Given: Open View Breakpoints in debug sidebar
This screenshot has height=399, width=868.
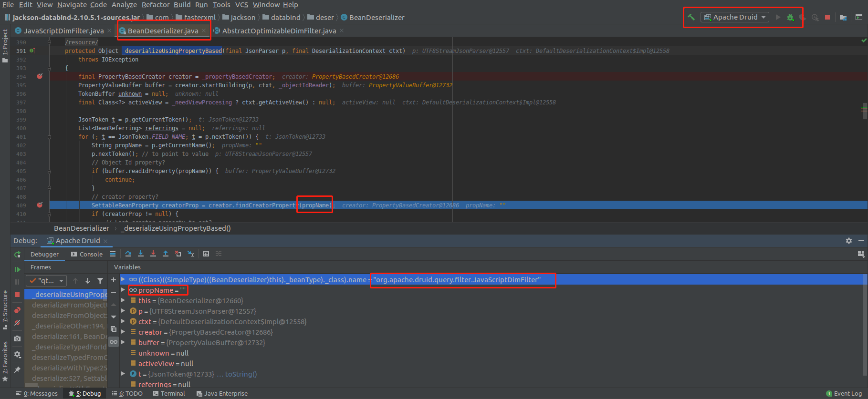Looking at the screenshot, I should [17, 310].
